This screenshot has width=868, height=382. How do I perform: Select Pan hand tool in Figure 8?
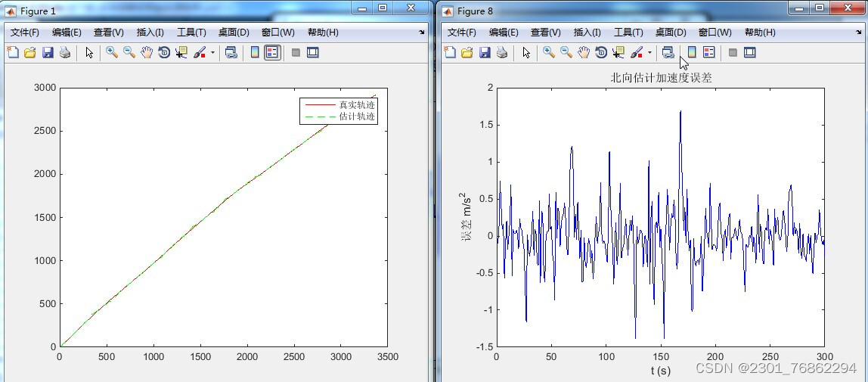pyautogui.click(x=583, y=53)
